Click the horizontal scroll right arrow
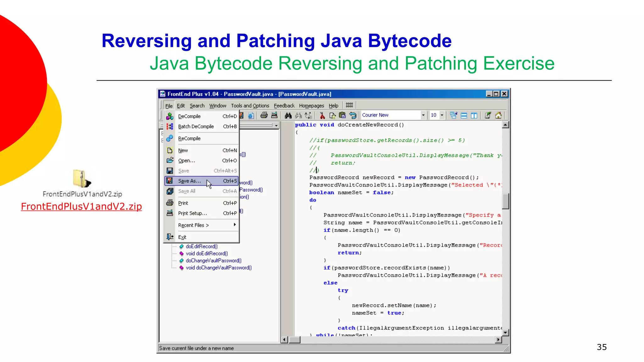Screen dimensions: 644x362 tap(498, 340)
